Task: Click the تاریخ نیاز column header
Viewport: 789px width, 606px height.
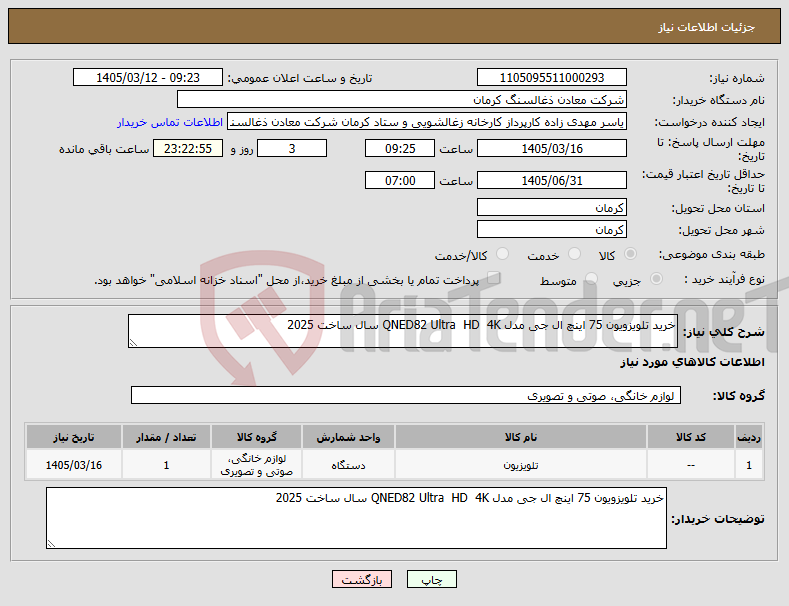Action: tap(73, 437)
